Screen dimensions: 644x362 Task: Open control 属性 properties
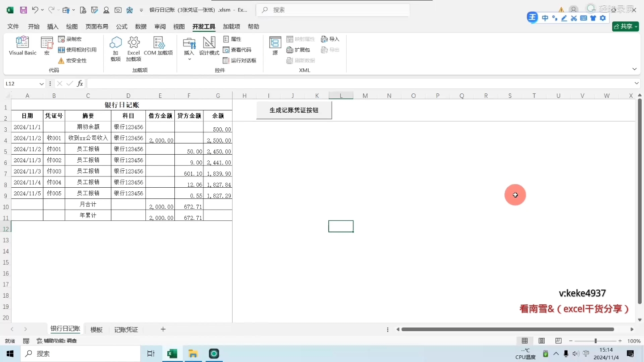point(232,39)
